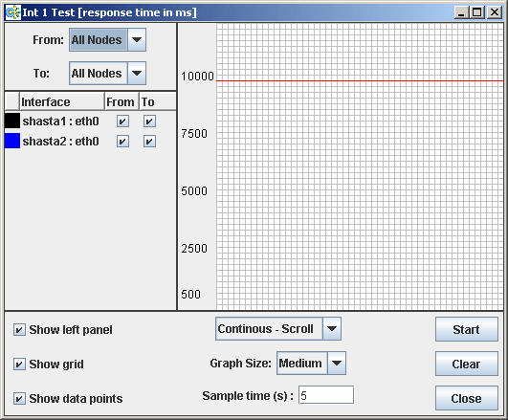The image size is (508, 420).
Task: Click the application icon in the title bar
Action: 13,12
